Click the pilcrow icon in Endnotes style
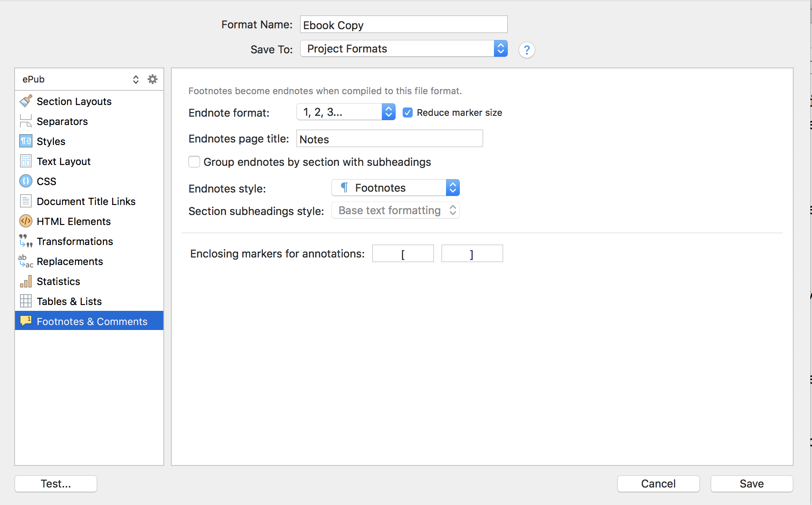 (344, 187)
